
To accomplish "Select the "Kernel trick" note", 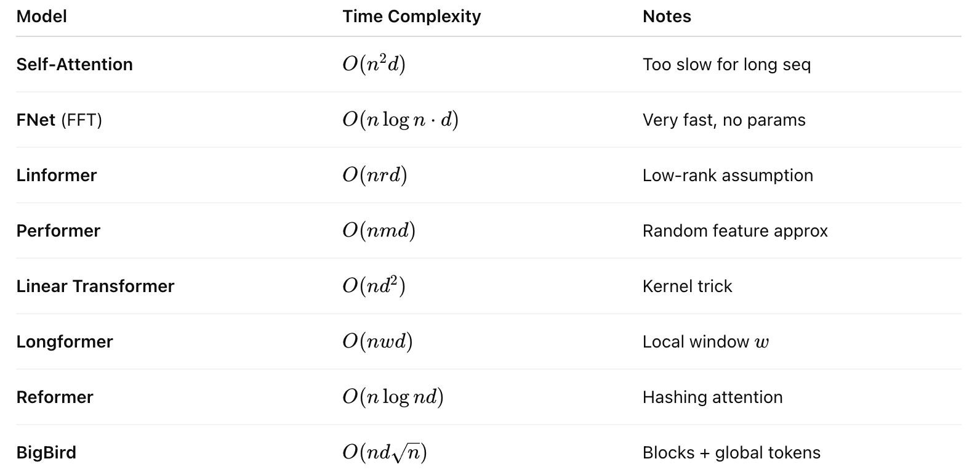I will coord(687,287).
